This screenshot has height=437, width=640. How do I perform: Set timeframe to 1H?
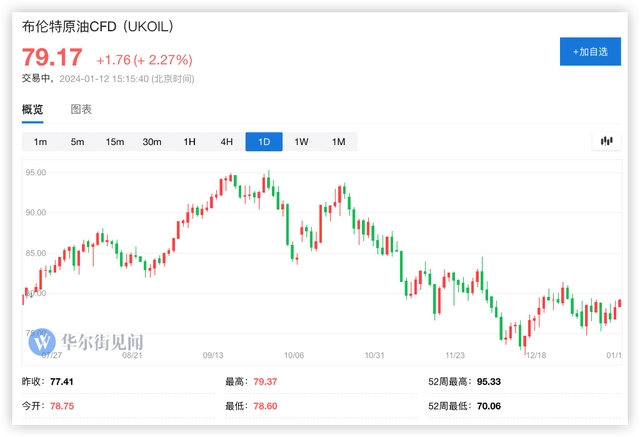click(x=189, y=142)
